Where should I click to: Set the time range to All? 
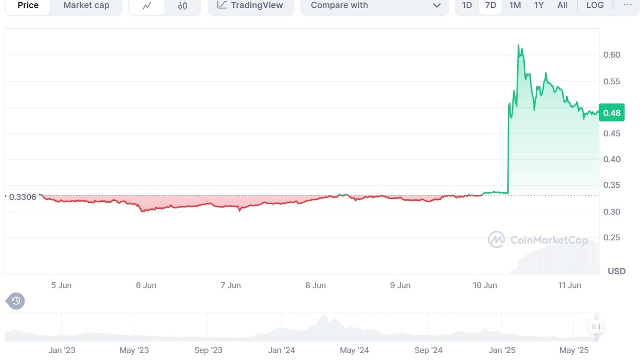562,6
